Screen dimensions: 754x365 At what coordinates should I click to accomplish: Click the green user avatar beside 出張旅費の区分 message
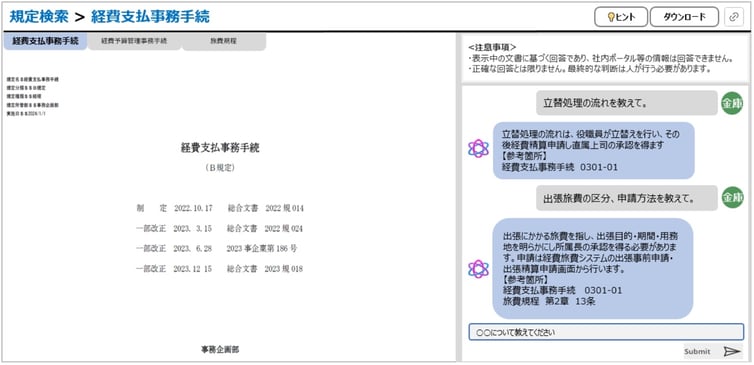pos(732,198)
